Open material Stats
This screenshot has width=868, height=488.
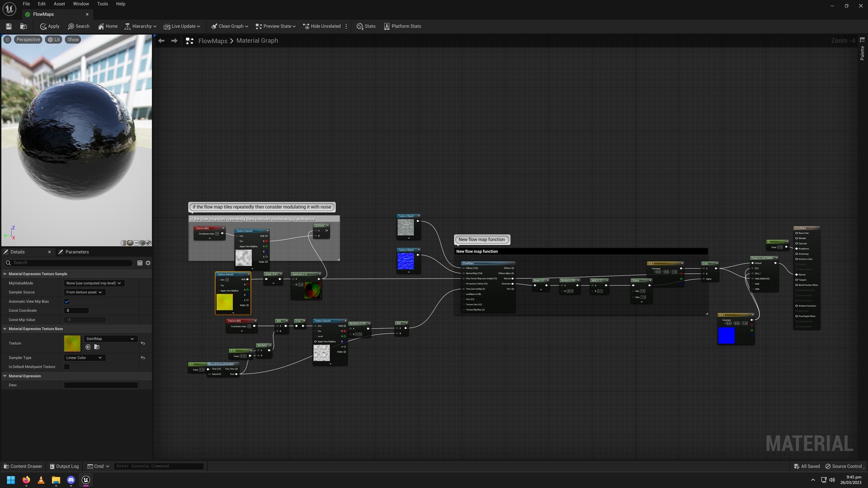tap(366, 26)
